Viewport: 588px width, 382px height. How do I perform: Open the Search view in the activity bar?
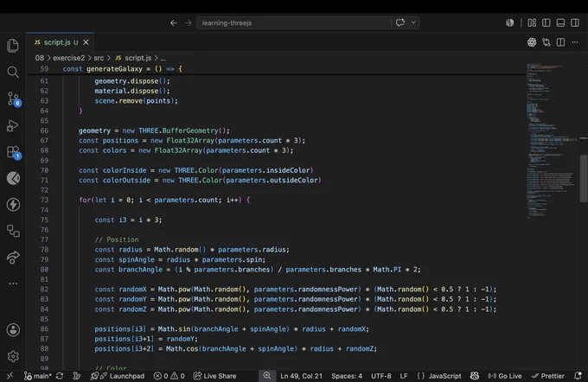tap(13, 72)
